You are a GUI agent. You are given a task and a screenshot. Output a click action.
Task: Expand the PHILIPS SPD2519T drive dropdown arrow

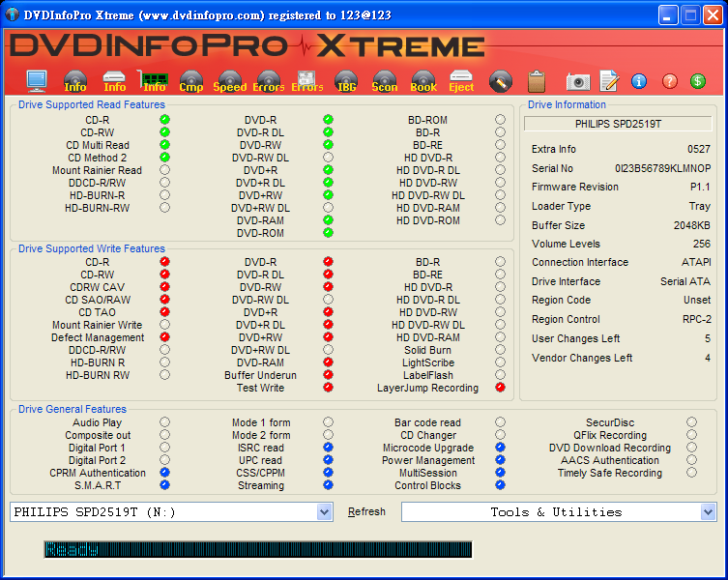tap(325, 511)
